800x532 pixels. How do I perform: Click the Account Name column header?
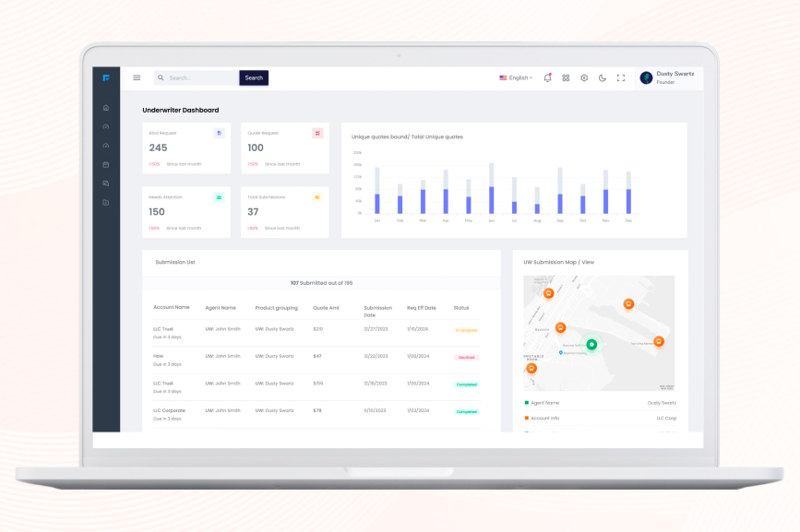coord(171,307)
